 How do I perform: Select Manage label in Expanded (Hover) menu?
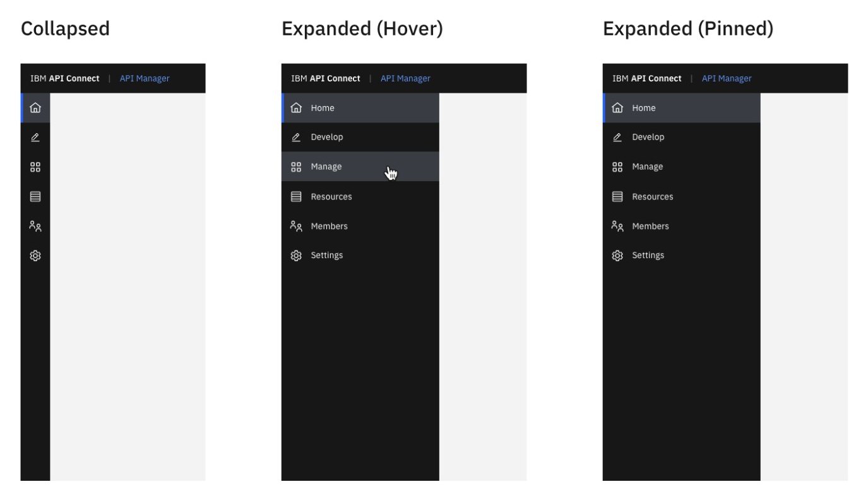[326, 167]
